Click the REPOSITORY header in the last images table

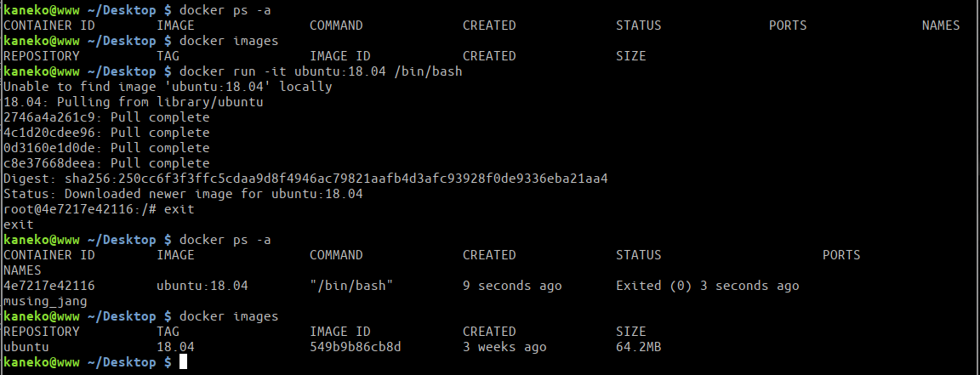click(41, 332)
